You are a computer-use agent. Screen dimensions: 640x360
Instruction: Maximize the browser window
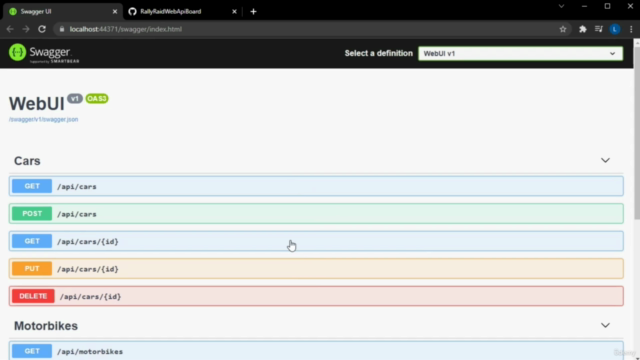tap(607, 6)
